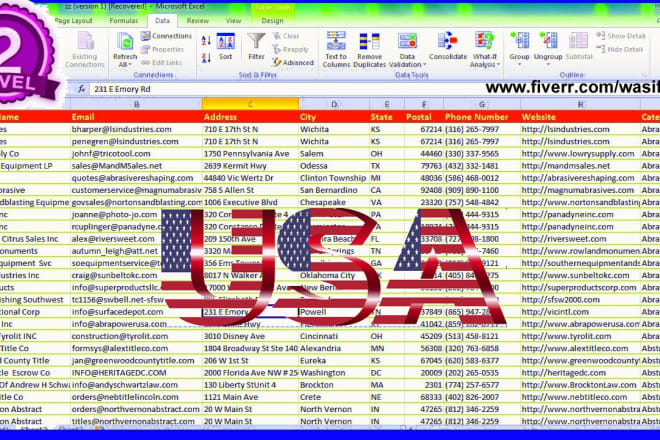Screen dimensions: 660x440
Task: Select column B header
Action: pyautogui.click(x=136, y=104)
